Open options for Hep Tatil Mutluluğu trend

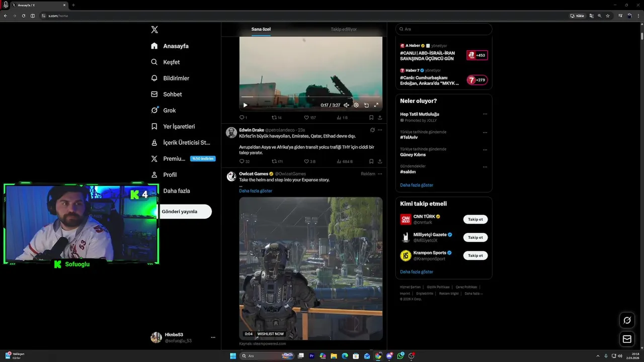485,114
